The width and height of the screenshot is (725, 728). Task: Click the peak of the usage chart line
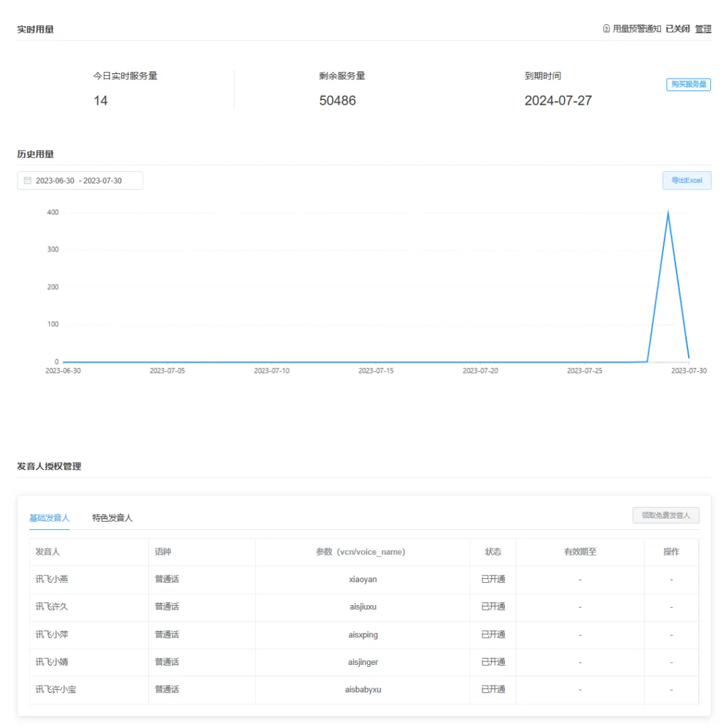pyautogui.click(x=668, y=212)
